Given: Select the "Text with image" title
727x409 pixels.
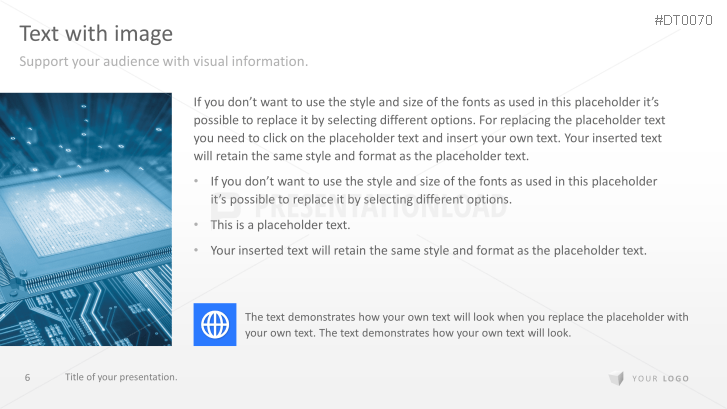Looking at the screenshot, I should pyautogui.click(x=96, y=34).
